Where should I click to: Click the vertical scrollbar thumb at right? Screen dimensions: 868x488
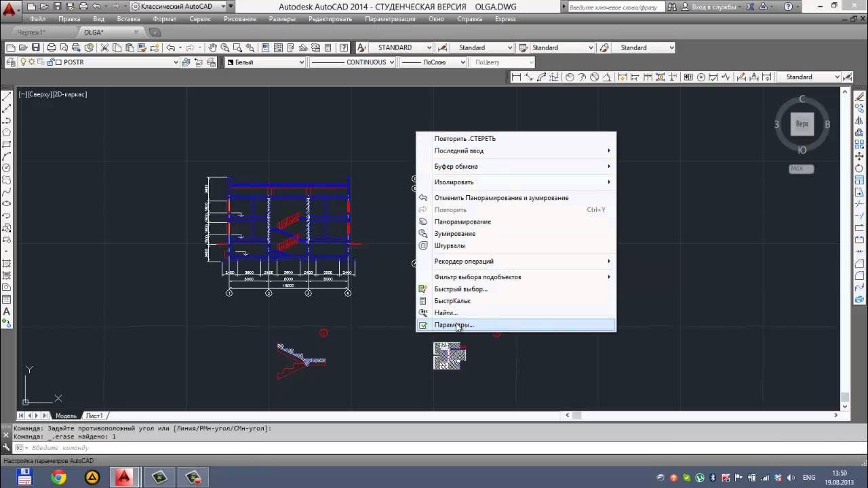(845, 397)
